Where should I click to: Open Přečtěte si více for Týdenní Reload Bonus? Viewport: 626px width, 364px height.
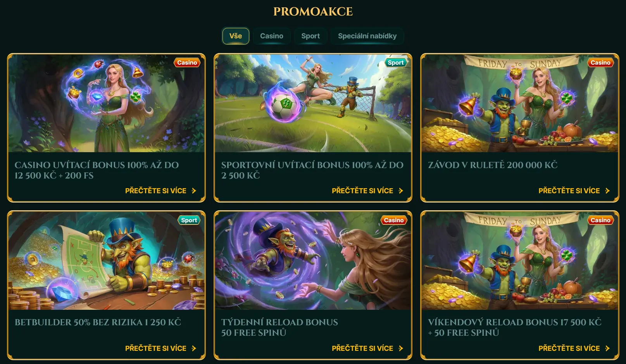367,349
